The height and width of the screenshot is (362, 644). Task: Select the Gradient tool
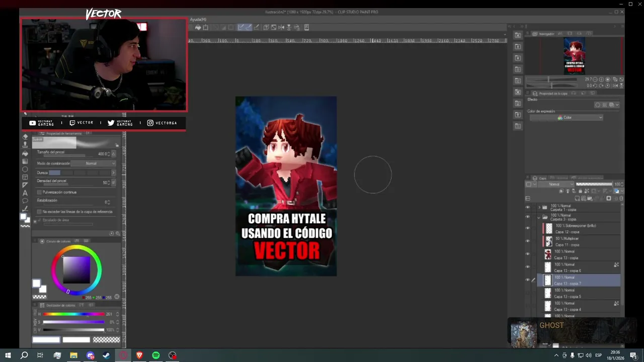pos(25,161)
